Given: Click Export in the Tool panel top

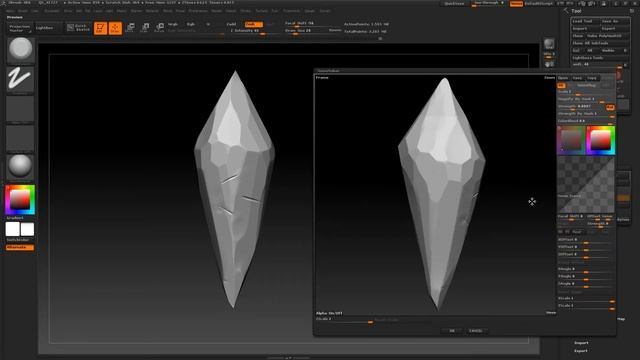Looking at the screenshot, I should click(615, 29).
